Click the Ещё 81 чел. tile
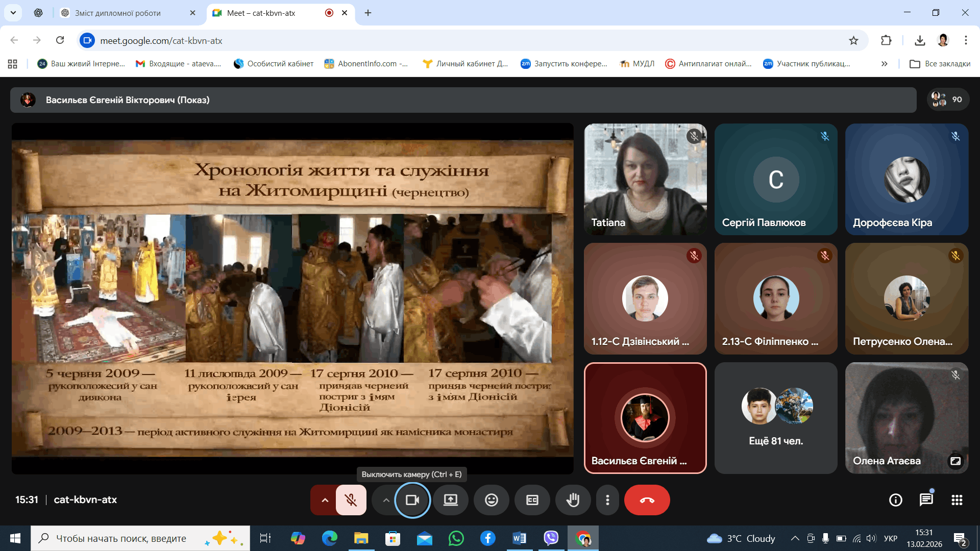The width and height of the screenshot is (980, 551). (775, 418)
